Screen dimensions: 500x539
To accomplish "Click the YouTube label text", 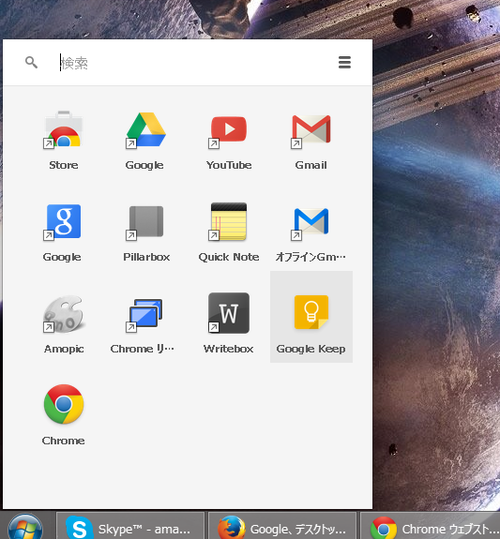I will point(229,165).
